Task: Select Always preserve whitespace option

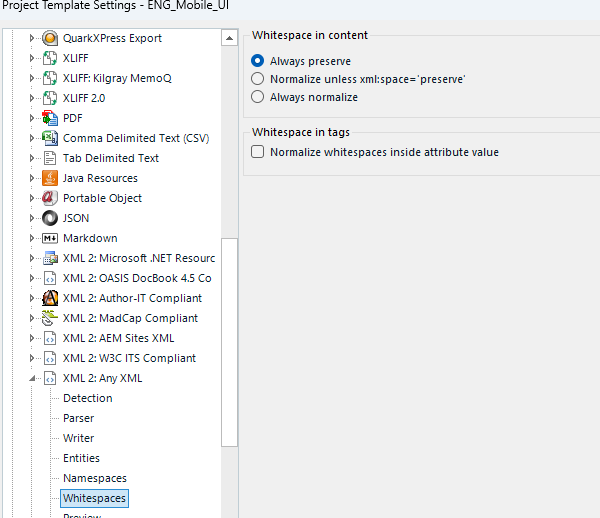Action: (x=258, y=61)
